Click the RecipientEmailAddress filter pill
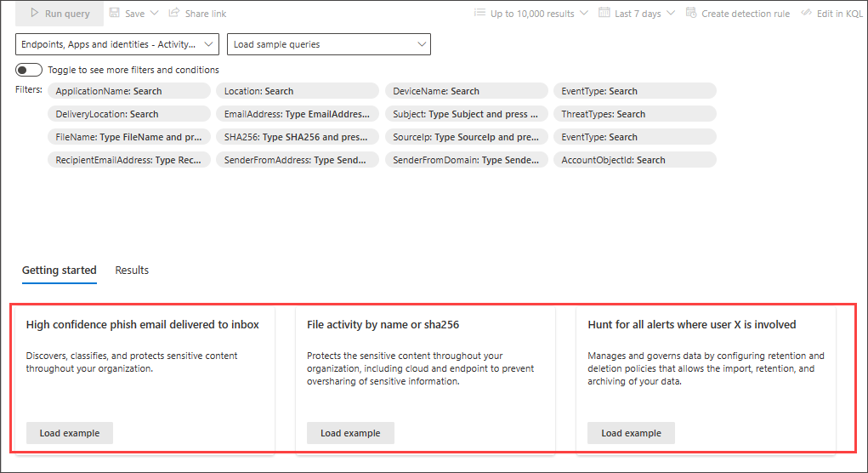This screenshot has width=868, height=473. [129, 160]
